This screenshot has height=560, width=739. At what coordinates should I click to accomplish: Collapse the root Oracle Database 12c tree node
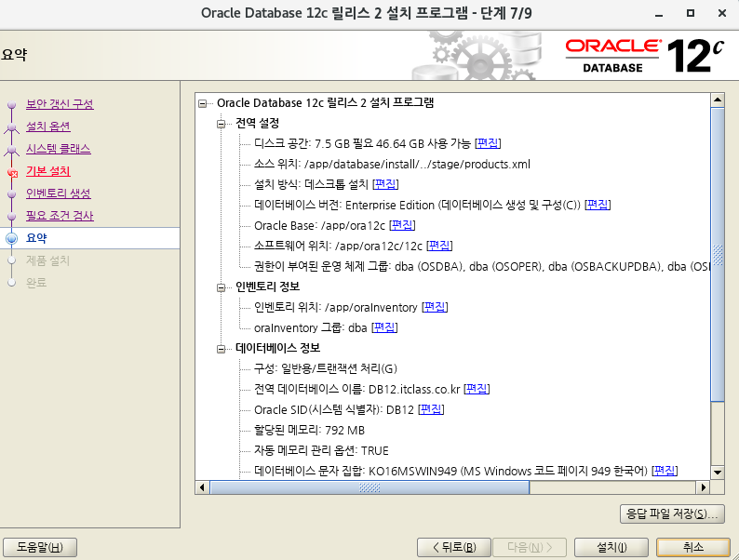point(203,103)
